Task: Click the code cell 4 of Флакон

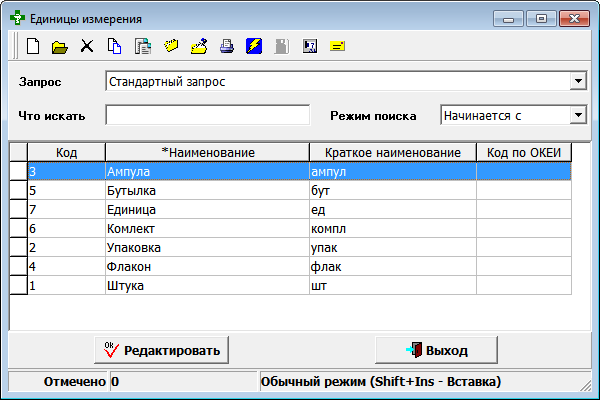Action: tap(67, 266)
